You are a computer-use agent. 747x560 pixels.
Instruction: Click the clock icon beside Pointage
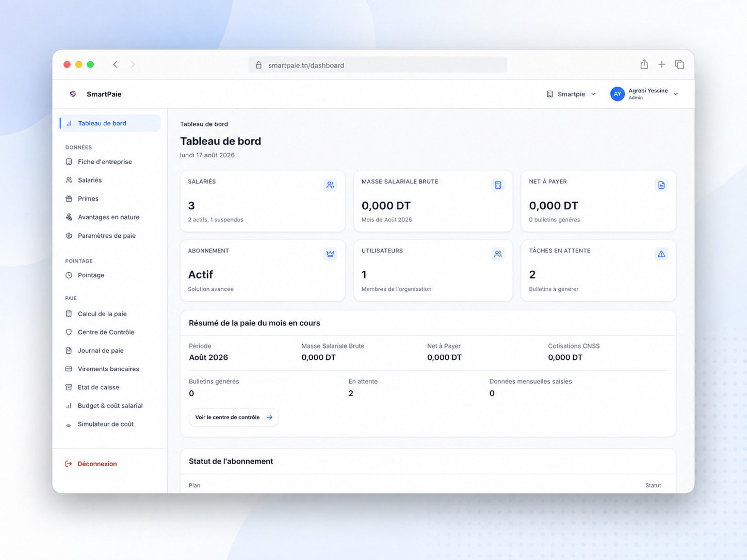[69, 275]
